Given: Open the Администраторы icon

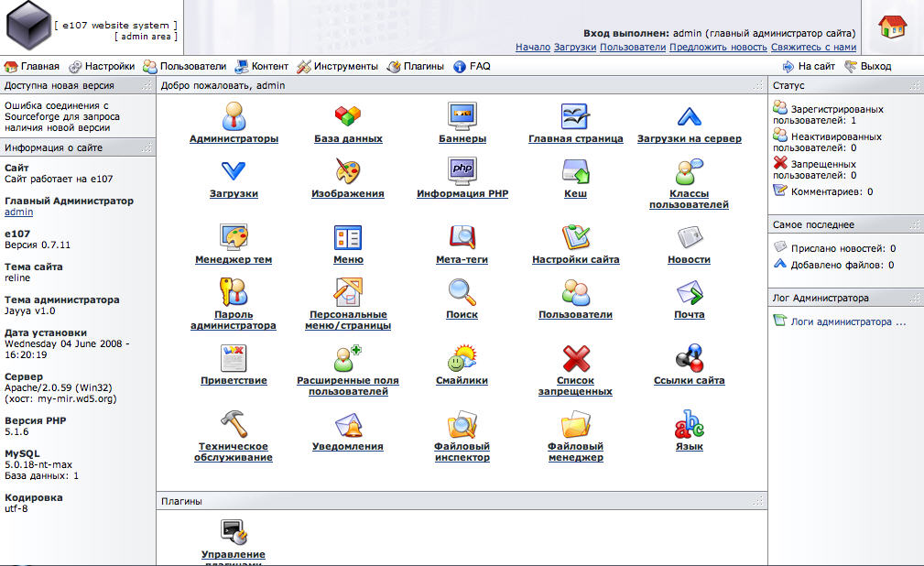Looking at the screenshot, I should tap(234, 116).
